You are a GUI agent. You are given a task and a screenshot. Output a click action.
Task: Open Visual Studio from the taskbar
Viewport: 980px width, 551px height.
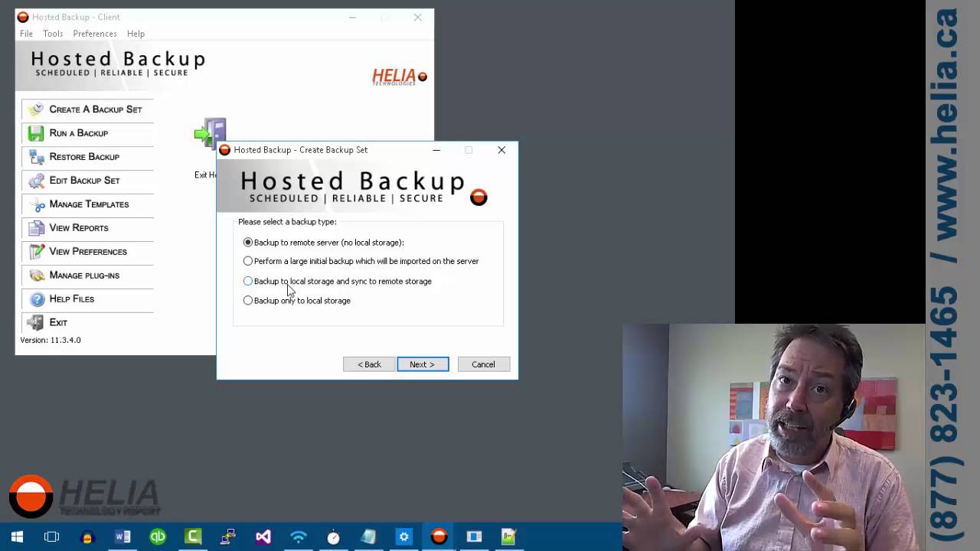263,537
